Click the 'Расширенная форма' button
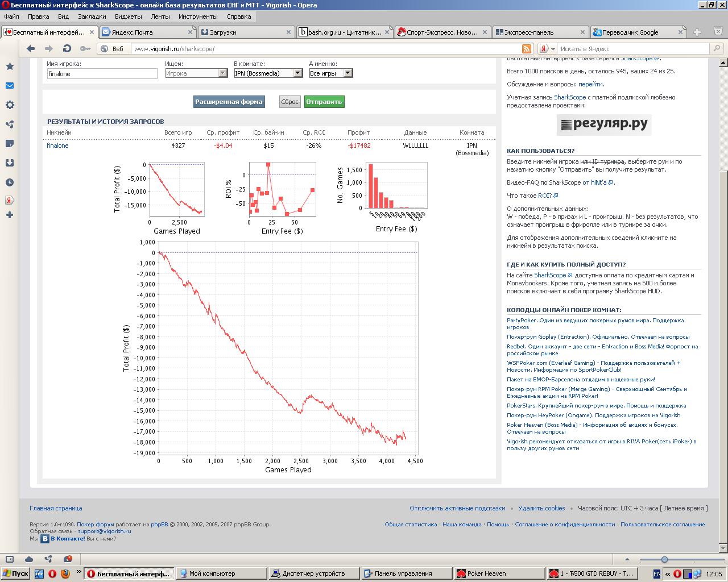728x582 pixels. click(x=229, y=102)
